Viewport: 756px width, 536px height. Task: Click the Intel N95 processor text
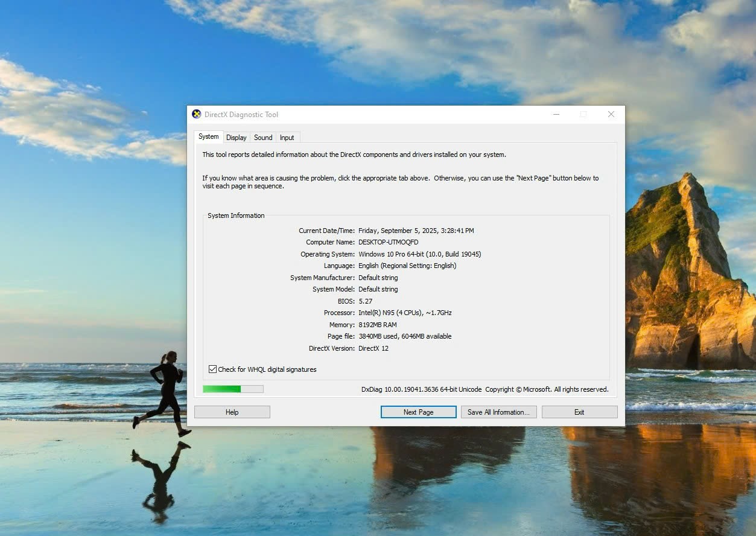[405, 313]
